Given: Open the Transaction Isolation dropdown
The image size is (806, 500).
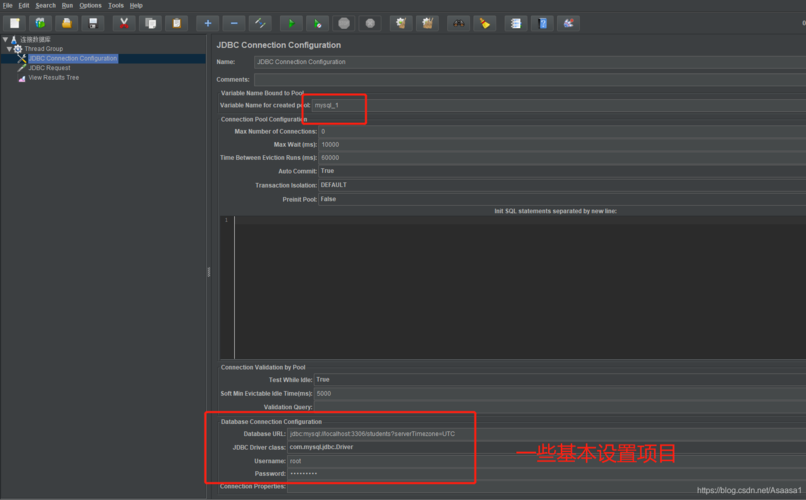Looking at the screenshot, I should [x=562, y=185].
